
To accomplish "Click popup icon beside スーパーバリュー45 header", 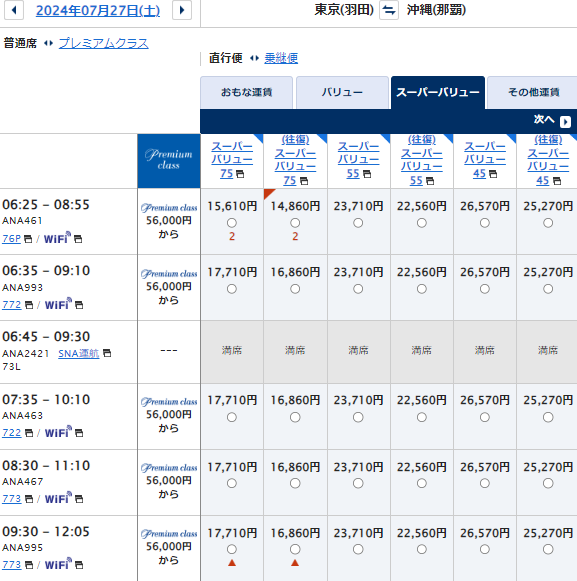I will coord(493,174).
